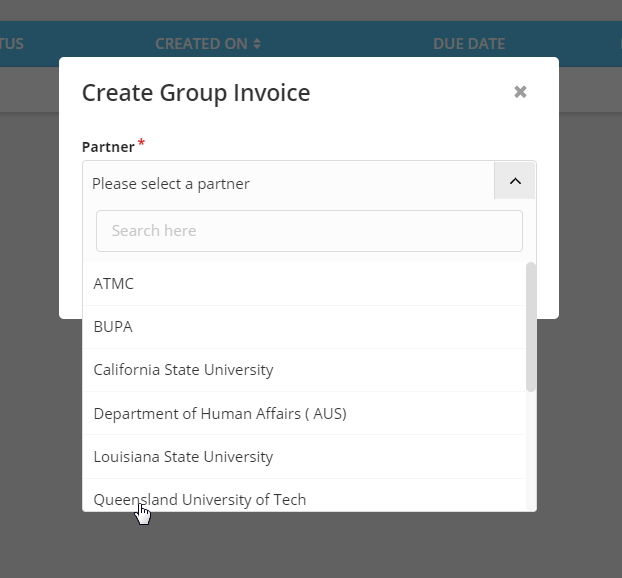Click dimmed backdrop below the dialog
This screenshot has height=578, width=622.
(309, 547)
